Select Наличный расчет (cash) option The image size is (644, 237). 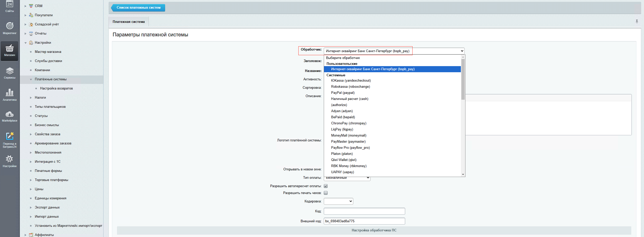392,99
